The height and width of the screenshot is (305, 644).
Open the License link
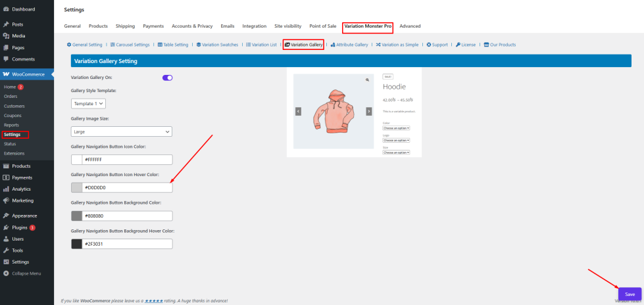click(x=466, y=45)
